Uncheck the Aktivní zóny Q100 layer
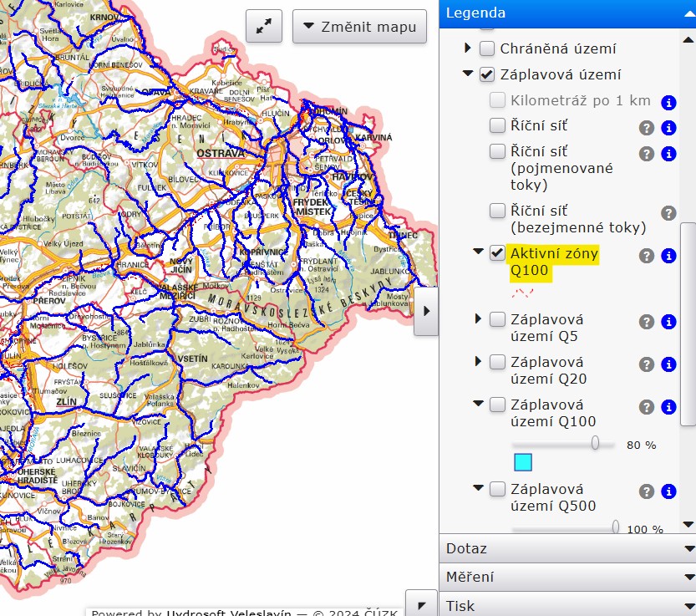Image resolution: width=696 pixels, height=616 pixels. pos(498,253)
